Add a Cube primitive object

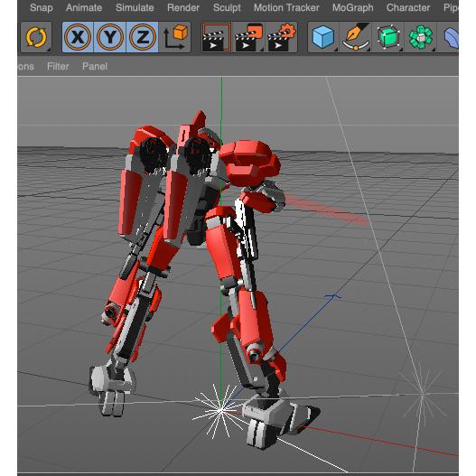coord(323,37)
